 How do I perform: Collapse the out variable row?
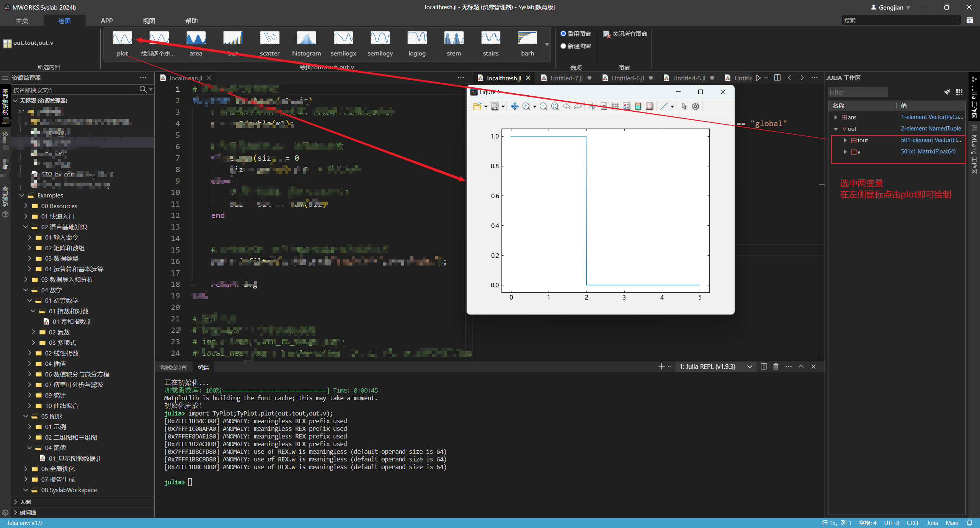click(836, 129)
